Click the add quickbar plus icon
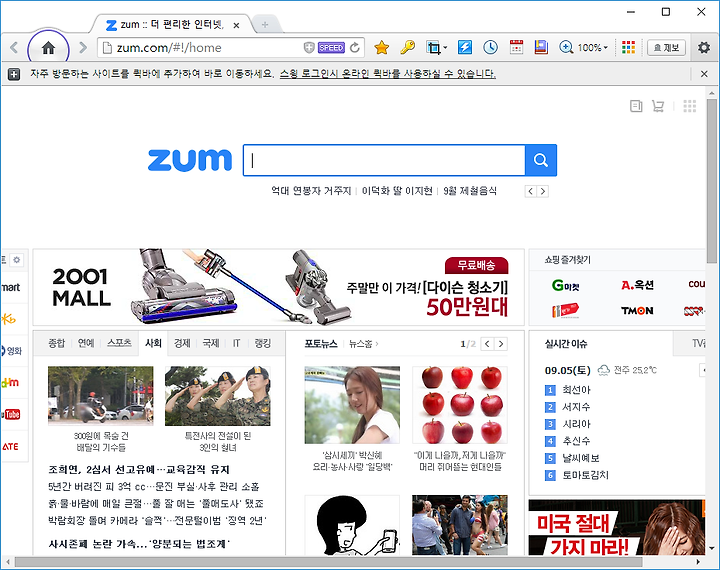Viewport: 720px width, 570px height. (14, 74)
